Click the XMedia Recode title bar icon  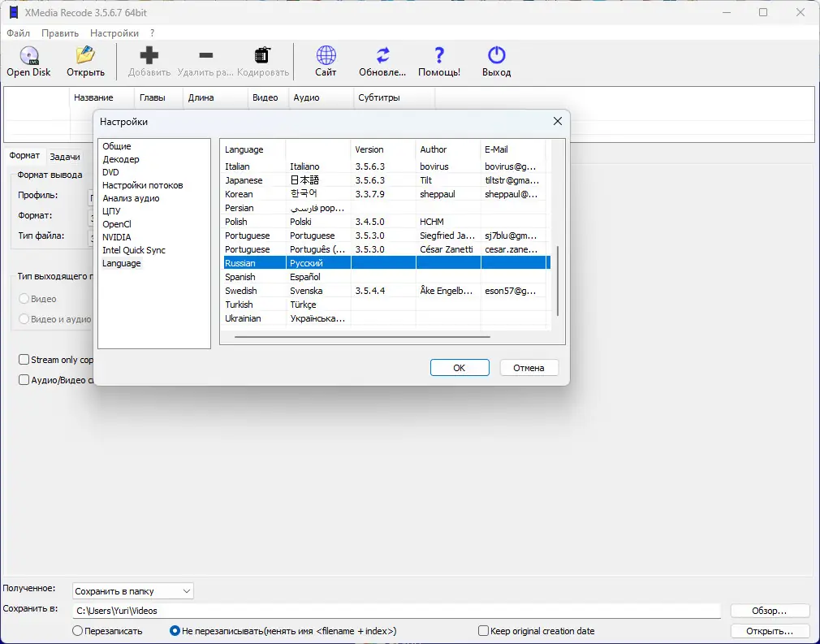coord(14,12)
